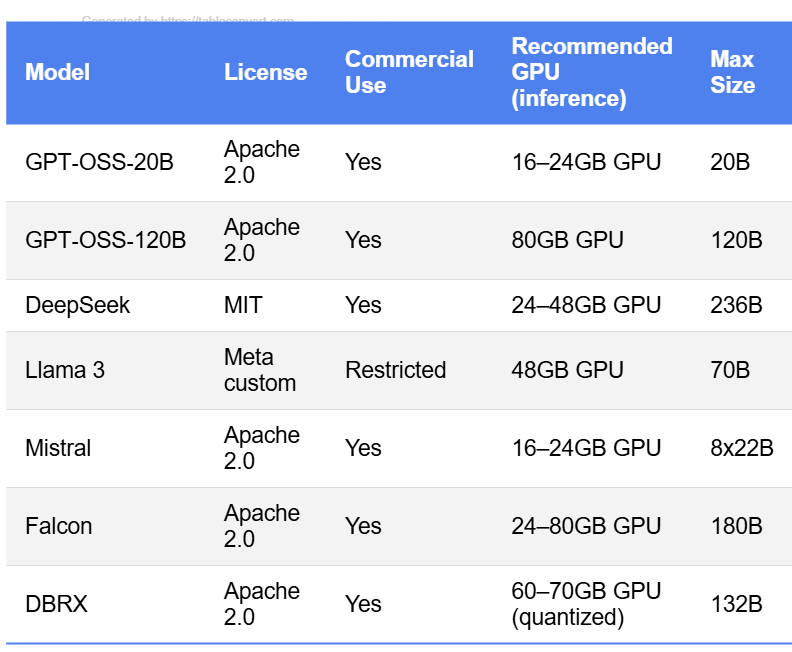
Task: Select the Meta custom license cell
Action: click(260, 370)
